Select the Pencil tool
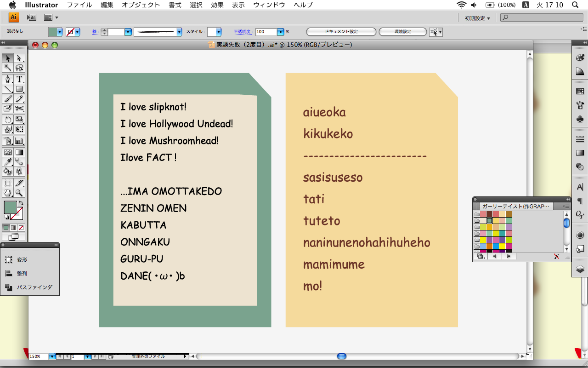 coord(19,98)
